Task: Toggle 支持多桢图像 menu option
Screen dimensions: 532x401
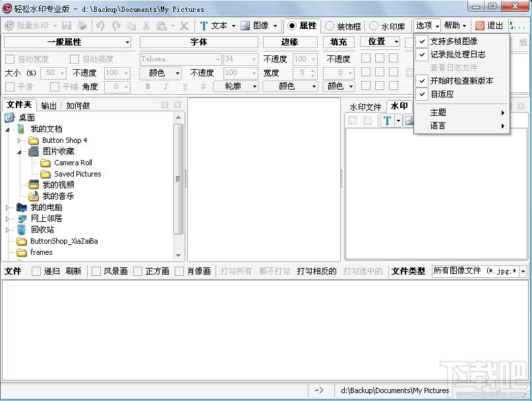Action: (461, 41)
